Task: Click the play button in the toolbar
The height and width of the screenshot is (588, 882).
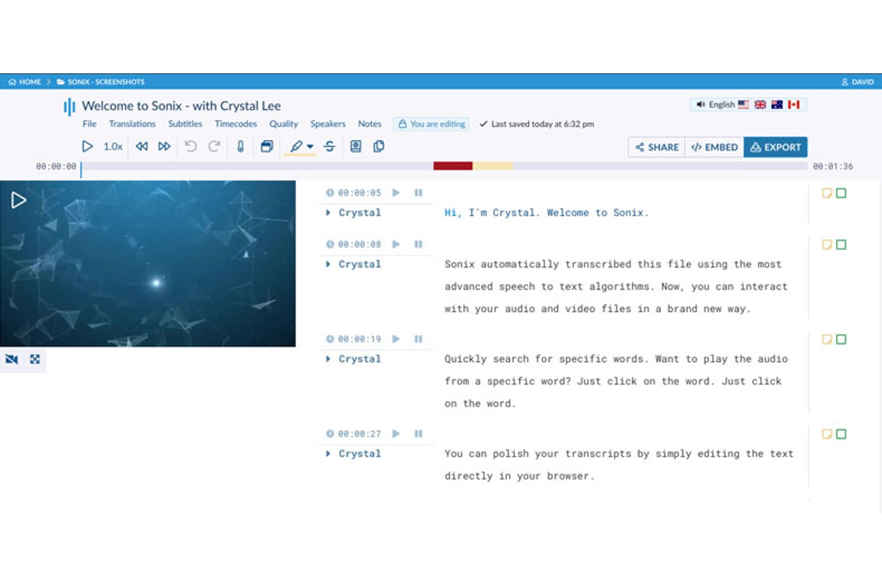Action: (x=87, y=146)
